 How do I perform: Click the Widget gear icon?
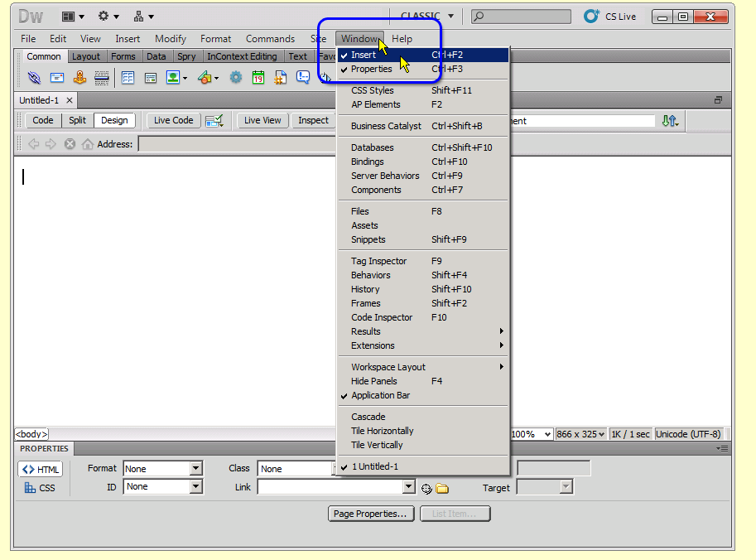click(x=236, y=77)
